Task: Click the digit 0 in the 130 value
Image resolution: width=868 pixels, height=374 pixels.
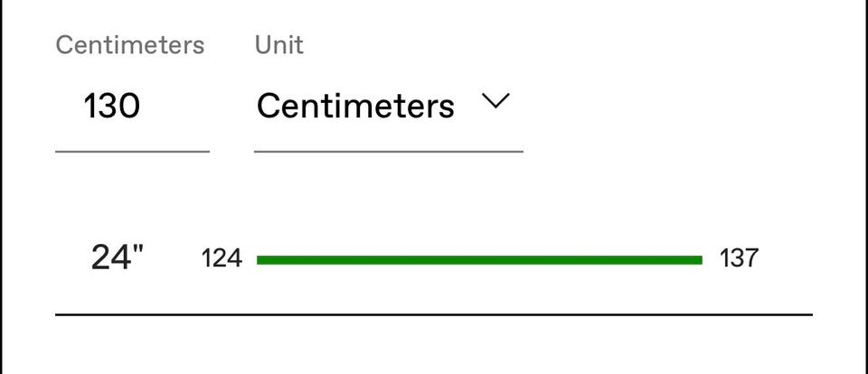Action: click(x=128, y=108)
